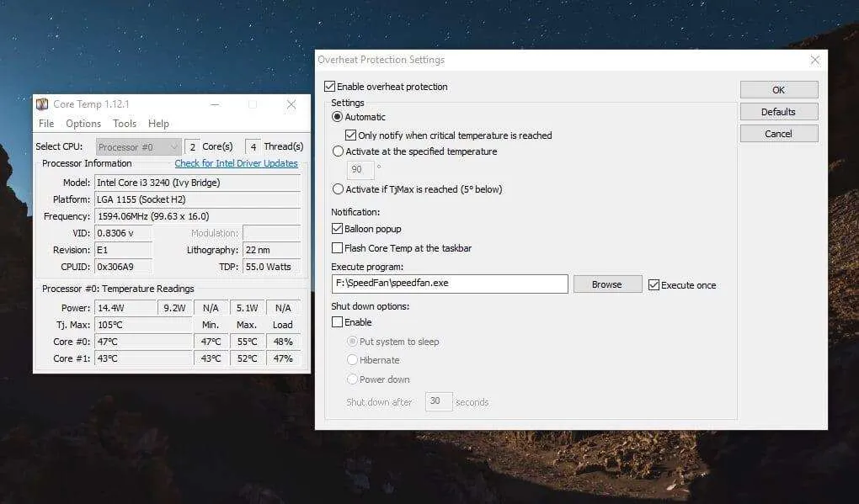Click the Cancel button

(x=779, y=134)
